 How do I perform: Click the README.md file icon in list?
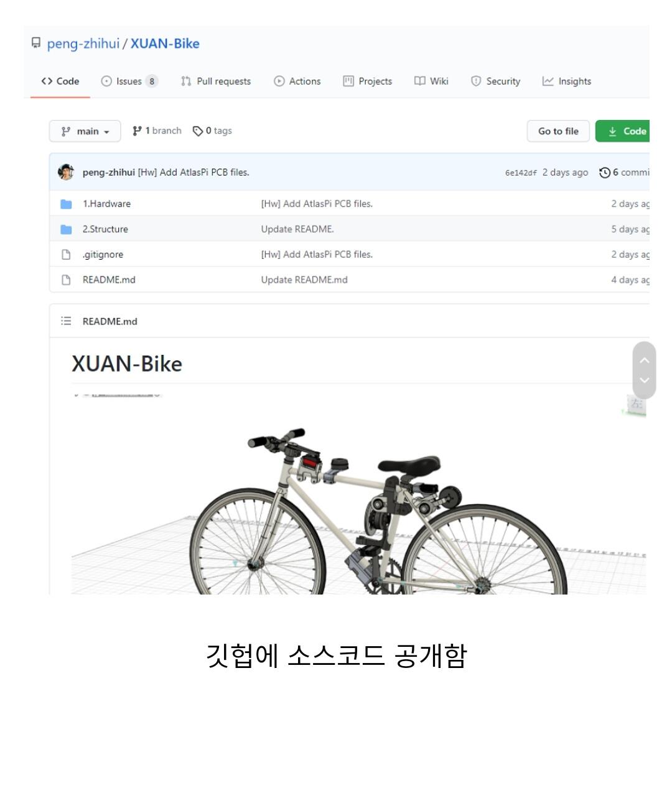pos(66,280)
